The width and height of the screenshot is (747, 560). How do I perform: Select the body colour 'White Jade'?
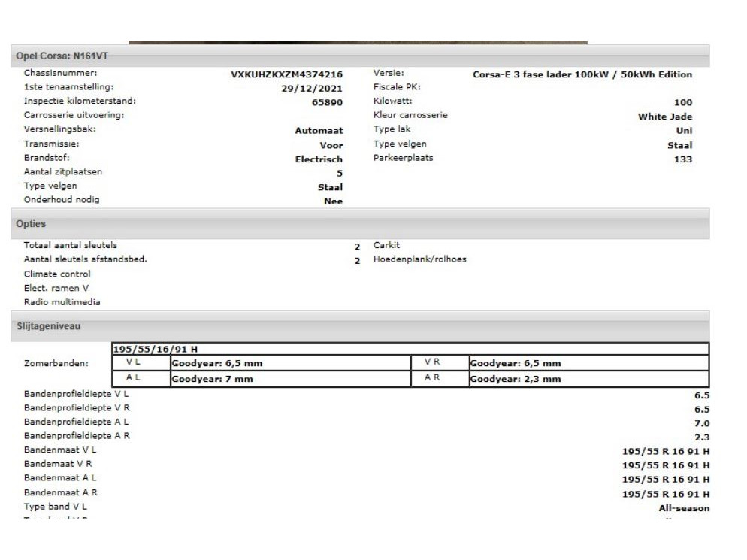pos(665,117)
